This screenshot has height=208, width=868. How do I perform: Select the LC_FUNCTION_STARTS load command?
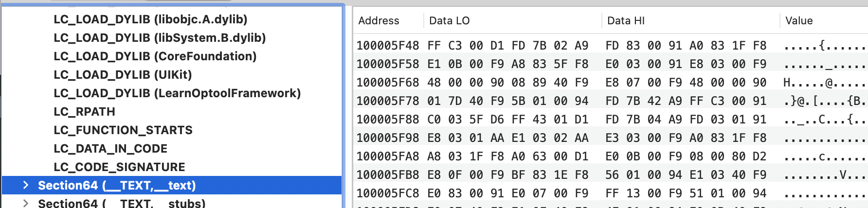123,130
